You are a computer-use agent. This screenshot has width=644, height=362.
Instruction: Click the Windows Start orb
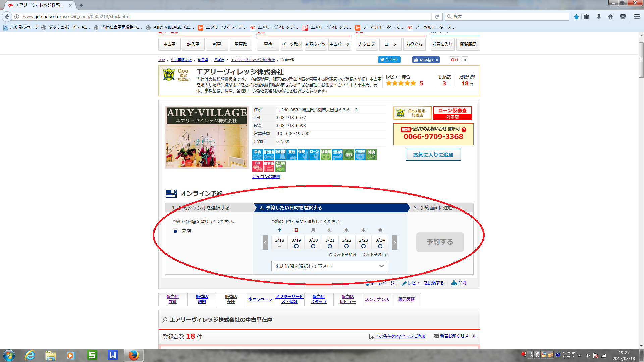9,355
